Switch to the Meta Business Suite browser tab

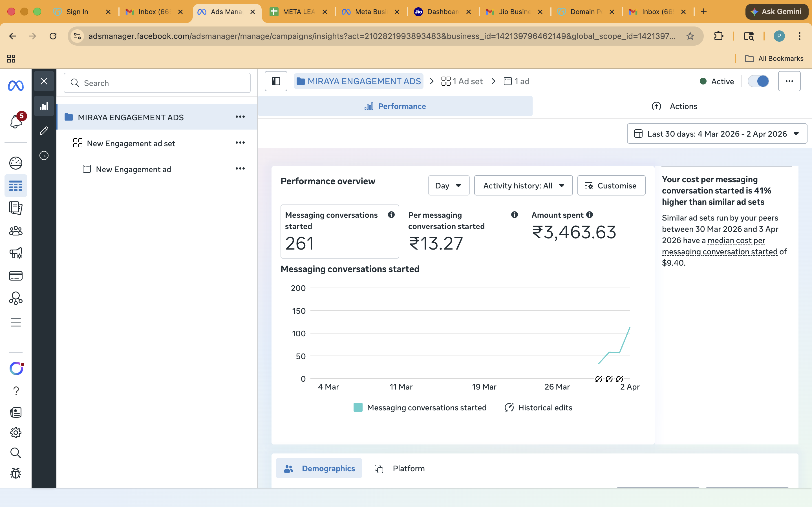point(367,11)
